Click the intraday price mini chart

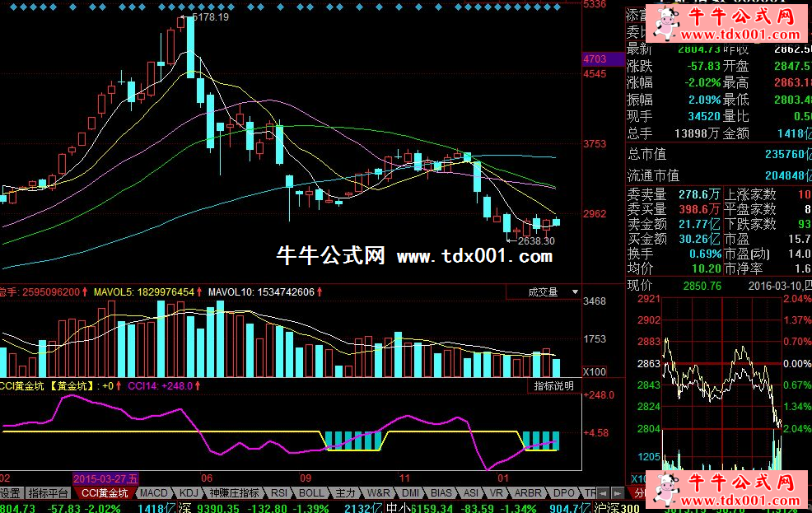707,379
